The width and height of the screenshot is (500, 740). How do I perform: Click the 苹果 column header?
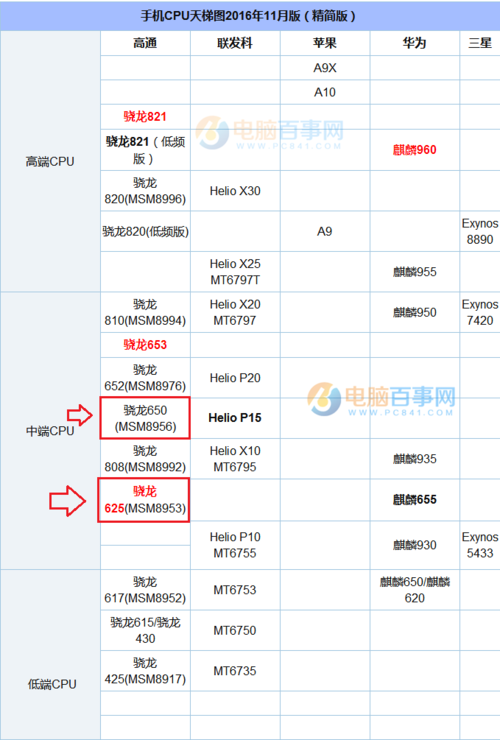325,43
